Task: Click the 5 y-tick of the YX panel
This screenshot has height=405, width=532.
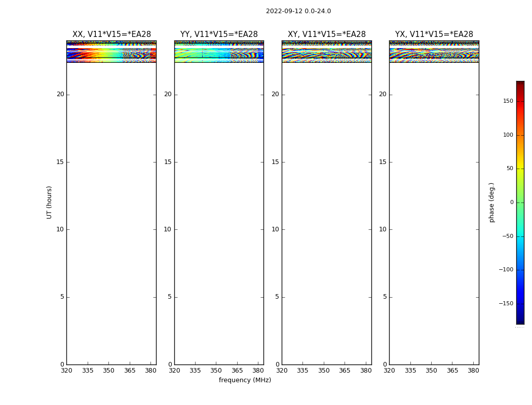Action: [385, 297]
